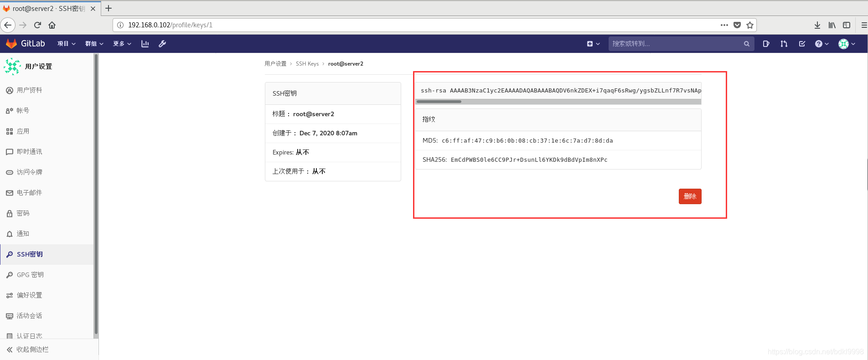Collapse sidebar with 收起侧边栏
Screen dimensions: 868x360
[49, 350]
